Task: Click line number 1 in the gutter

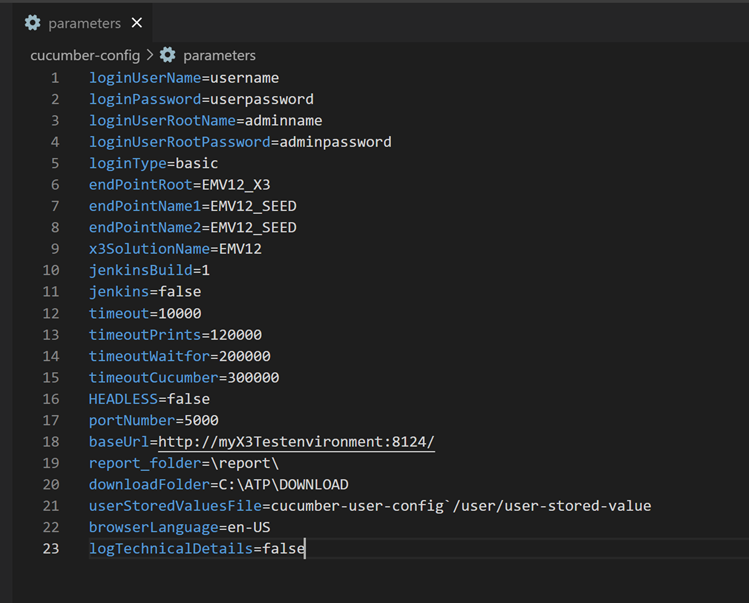Action: tap(54, 78)
